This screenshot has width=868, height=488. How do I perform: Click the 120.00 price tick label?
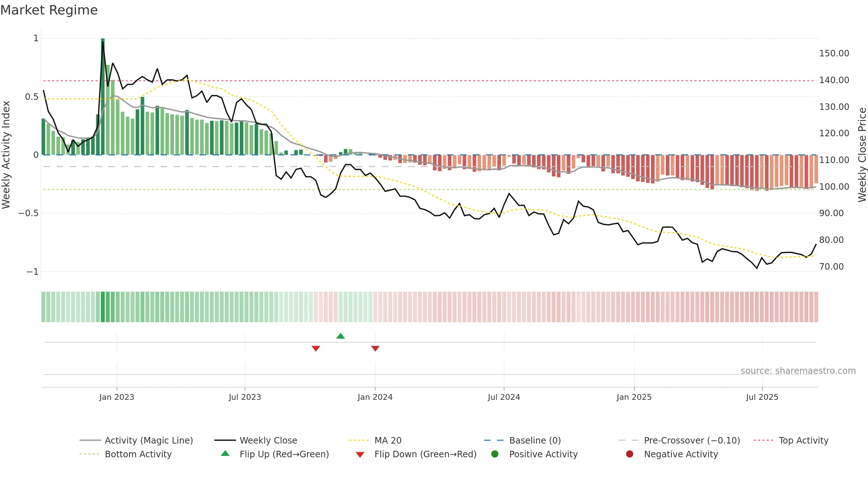[834, 133]
